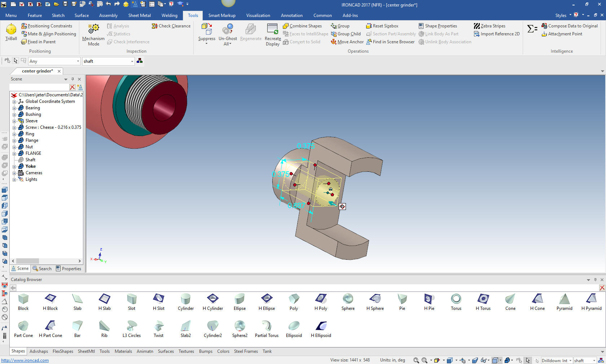
Task: Open the Sheet Metal ribbon tab
Action: click(x=139, y=16)
